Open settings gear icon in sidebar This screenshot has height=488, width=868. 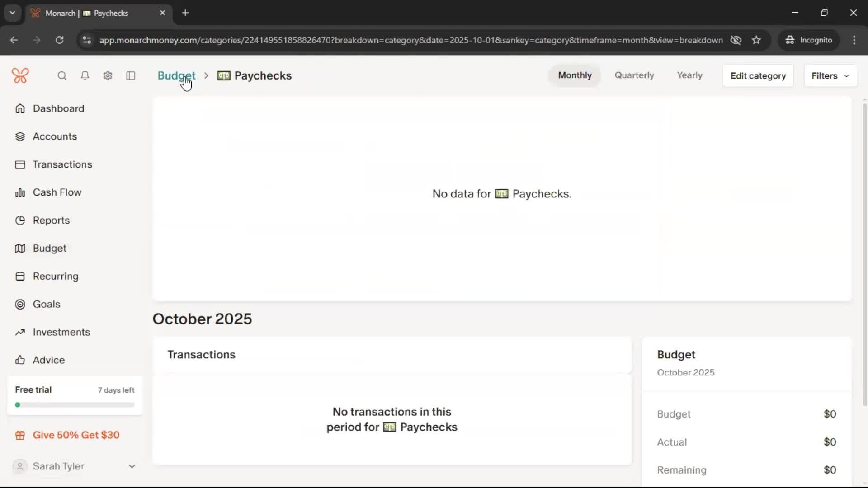pos(108,75)
